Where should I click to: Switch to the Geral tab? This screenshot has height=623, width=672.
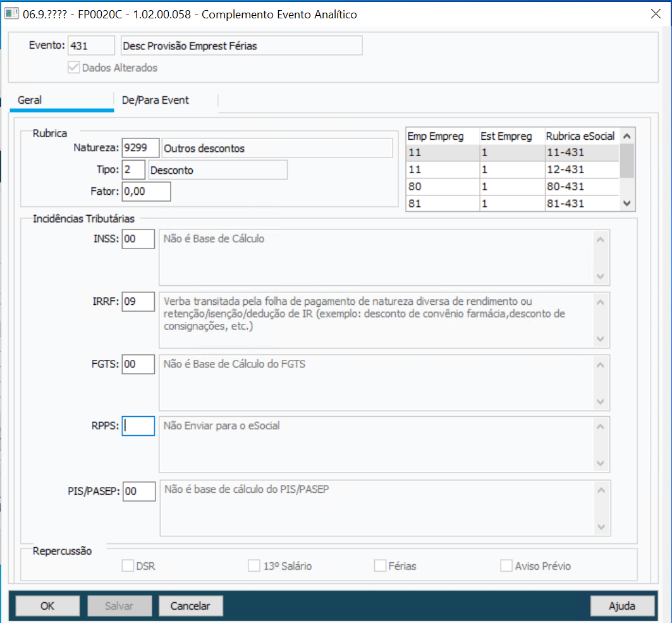(x=62, y=101)
